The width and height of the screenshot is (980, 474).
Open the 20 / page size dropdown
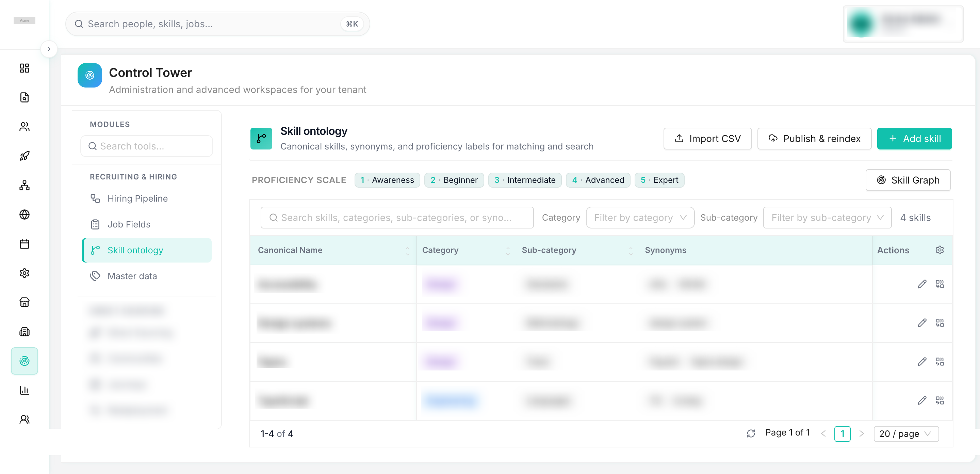click(906, 434)
